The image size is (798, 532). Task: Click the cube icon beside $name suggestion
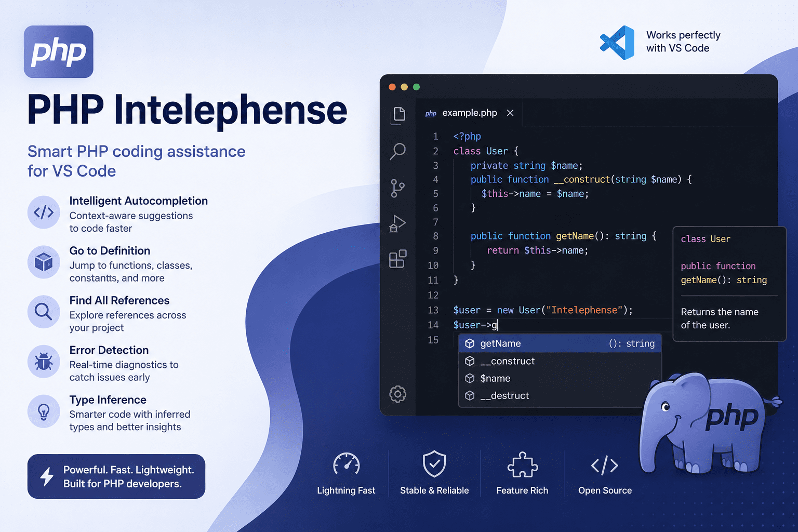(470, 378)
